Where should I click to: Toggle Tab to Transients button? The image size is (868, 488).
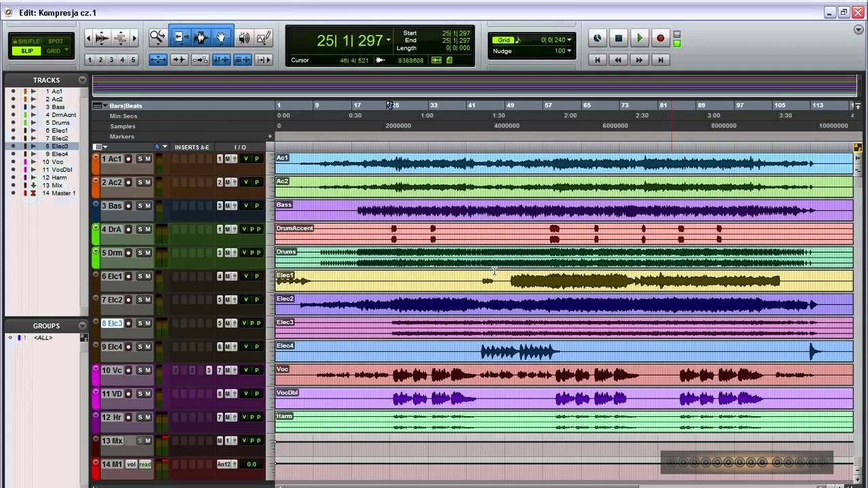179,60
